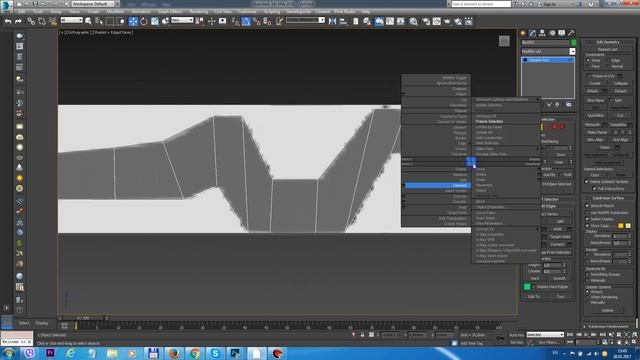640x360 pixels.
Task: Click the Update button in Subdivision Surface
Action: [607, 310]
